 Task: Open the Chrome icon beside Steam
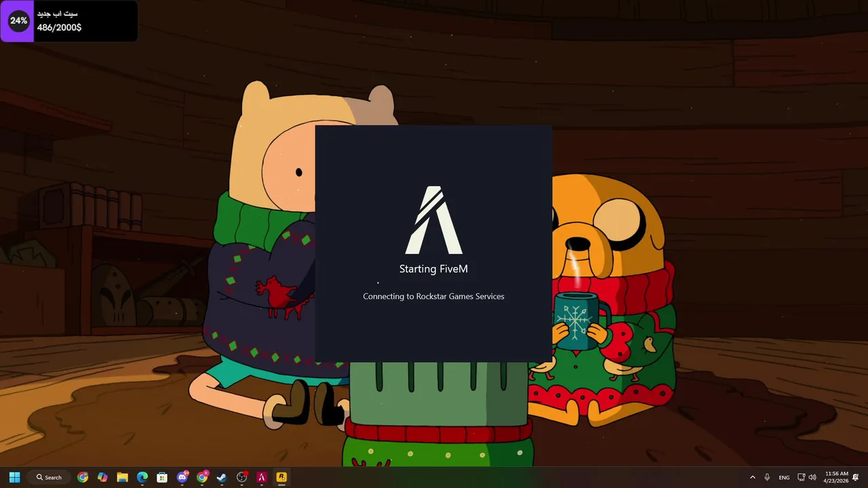(202, 477)
